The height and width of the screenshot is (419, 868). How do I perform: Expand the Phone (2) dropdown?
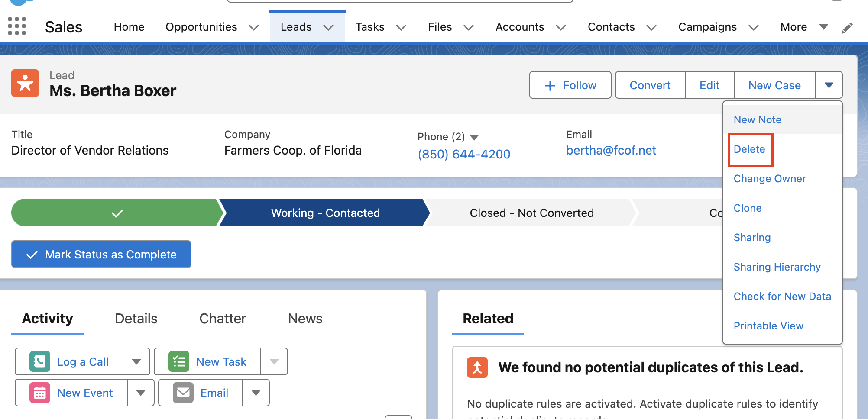click(x=474, y=137)
